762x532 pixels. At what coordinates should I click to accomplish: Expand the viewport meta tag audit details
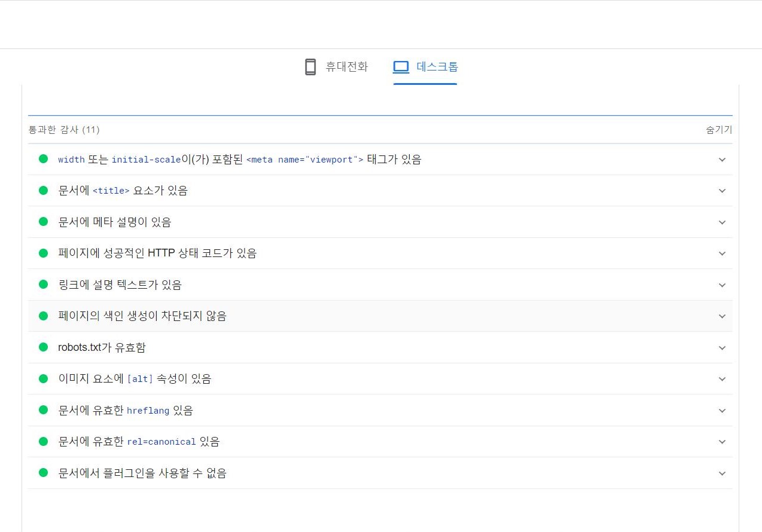click(x=722, y=160)
